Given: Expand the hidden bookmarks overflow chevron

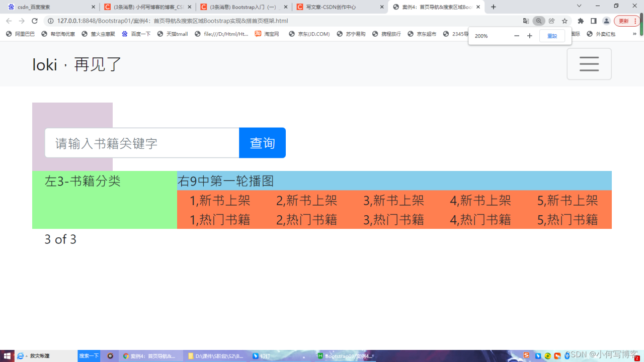Looking at the screenshot, I should (635, 34).
